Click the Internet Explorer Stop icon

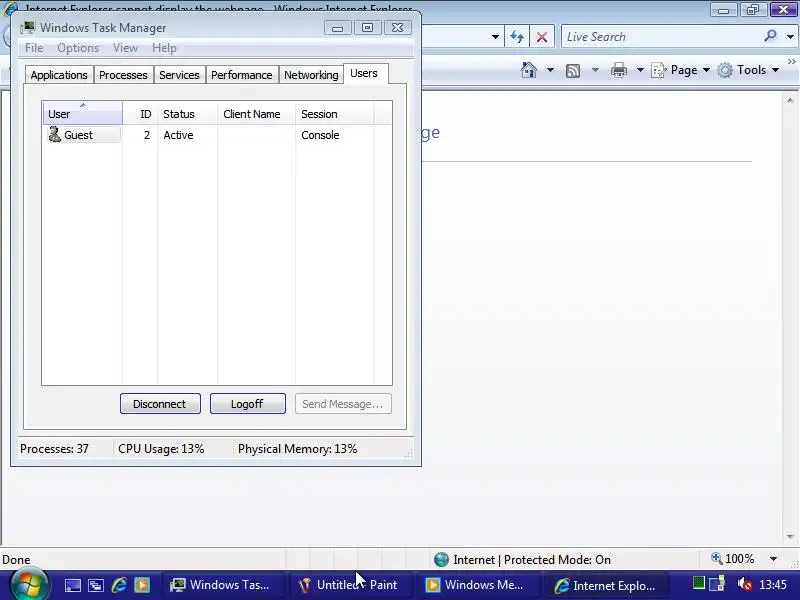pos(542,37)
